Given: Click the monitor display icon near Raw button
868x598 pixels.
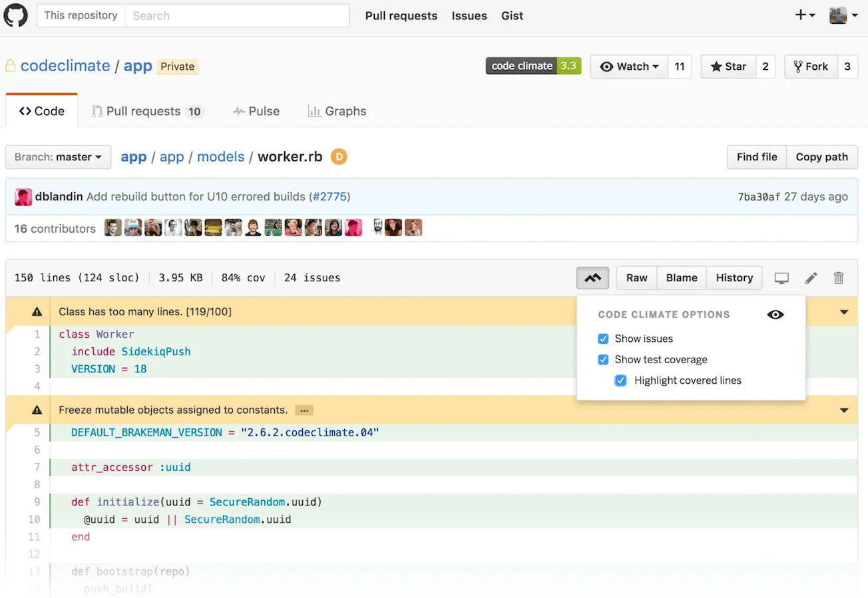Looking at the screenshot, I should click(x=781, y=277).
